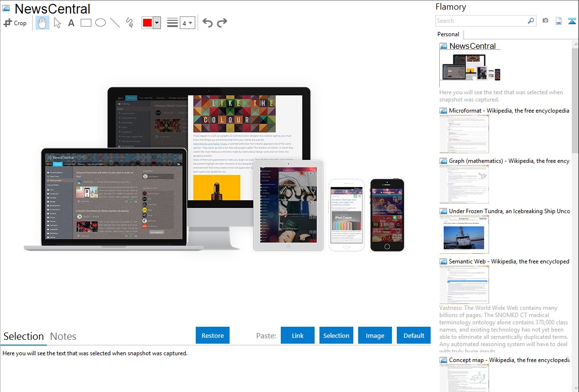Screen dimensions: 579x392
Task: Click the main NewsCentral devices image
Action: (214, 169)
